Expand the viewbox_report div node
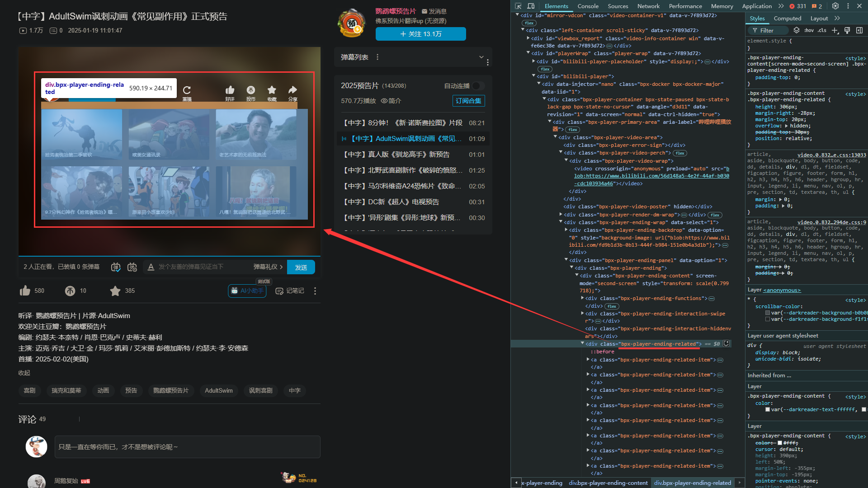 click(x=528, y=38)
